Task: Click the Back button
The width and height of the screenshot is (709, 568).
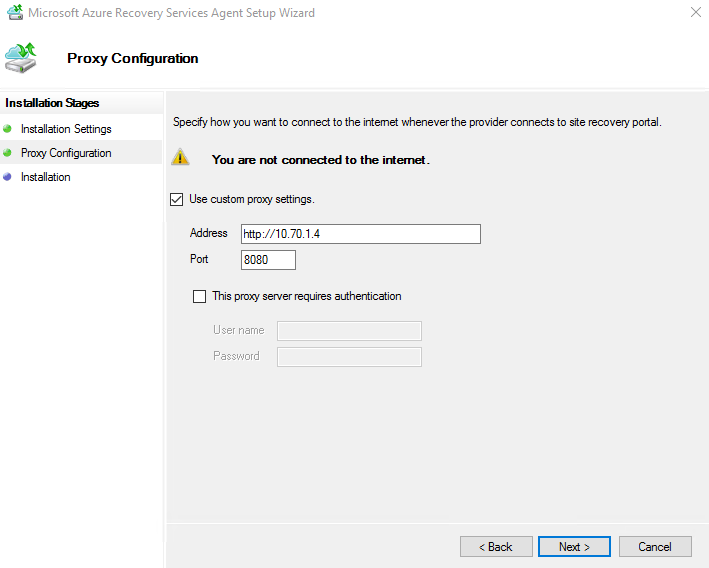Action: (x=496, y=547)
